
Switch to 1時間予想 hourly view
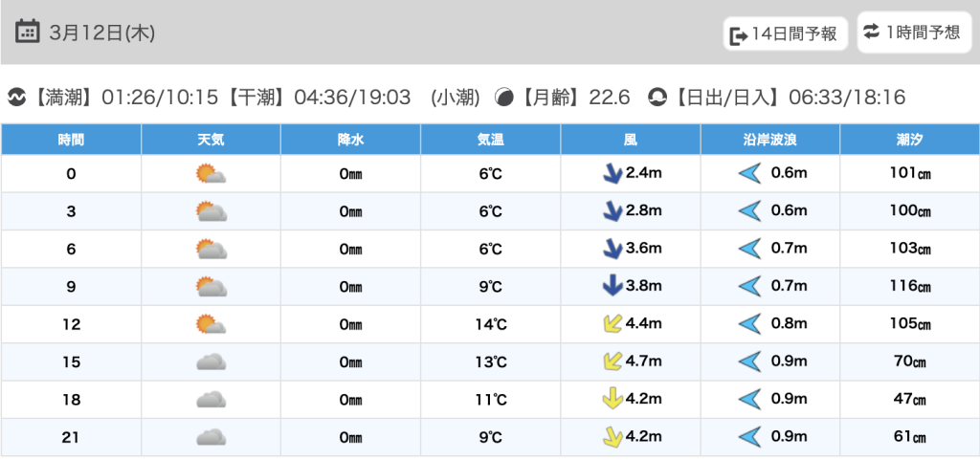tap(913, 33)
